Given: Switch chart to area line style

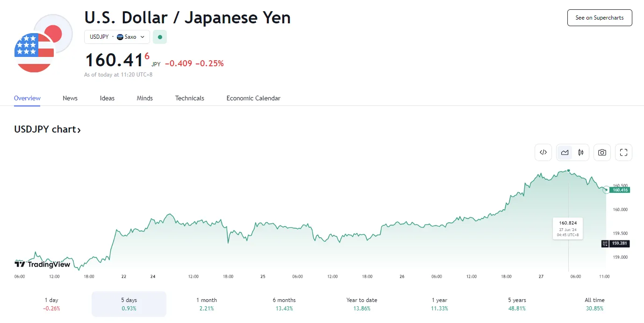Looking at the screenshot, I should [565, 152].
